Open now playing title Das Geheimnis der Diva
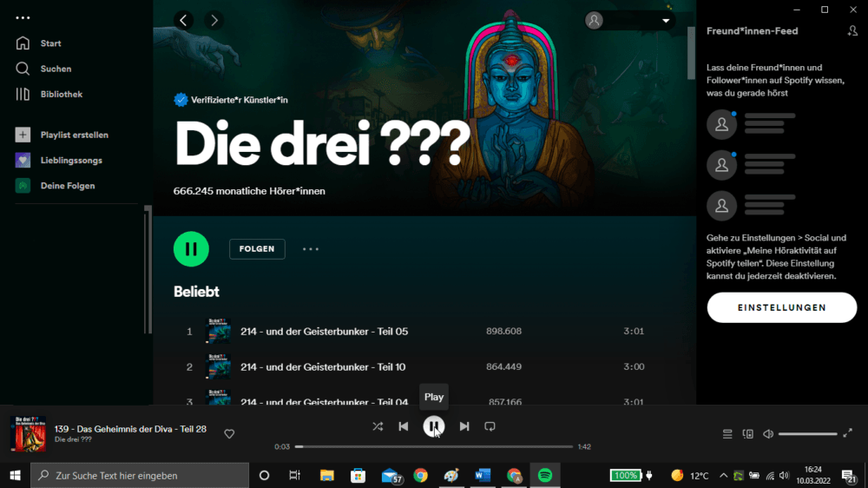Viewport: 868px width, 488px height. (130, 429)
